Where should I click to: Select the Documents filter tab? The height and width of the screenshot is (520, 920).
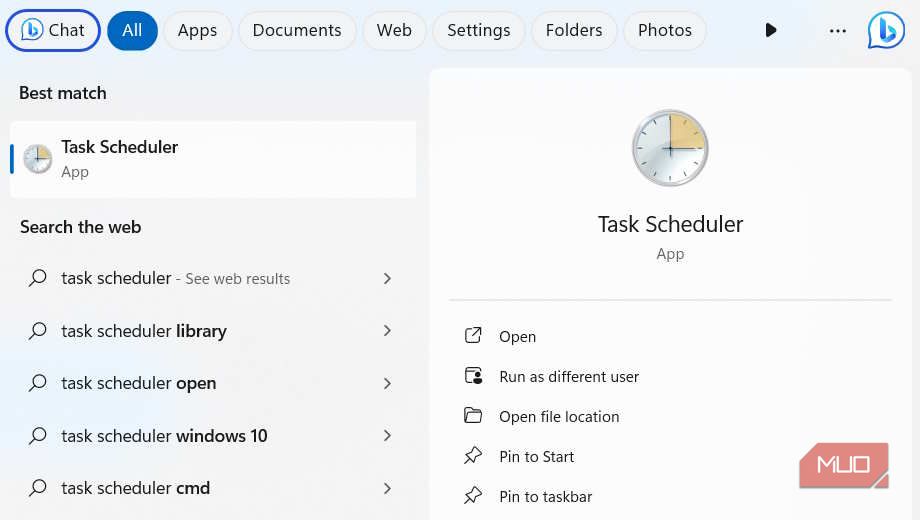coord(297,30)
